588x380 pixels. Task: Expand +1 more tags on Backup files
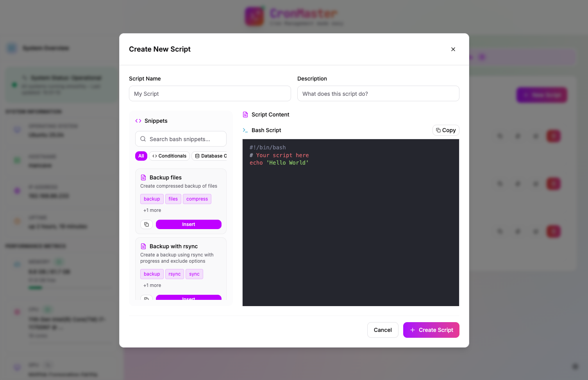tap(152, 210)
